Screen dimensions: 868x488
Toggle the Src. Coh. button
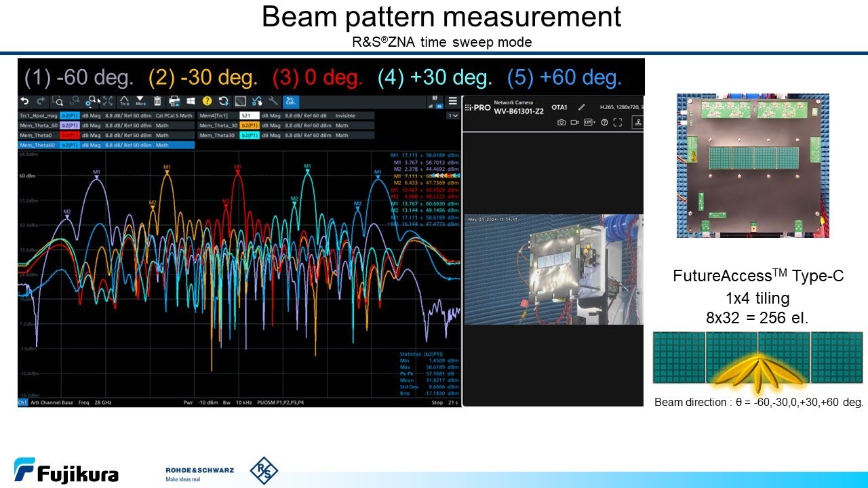[x=290, y=101]
